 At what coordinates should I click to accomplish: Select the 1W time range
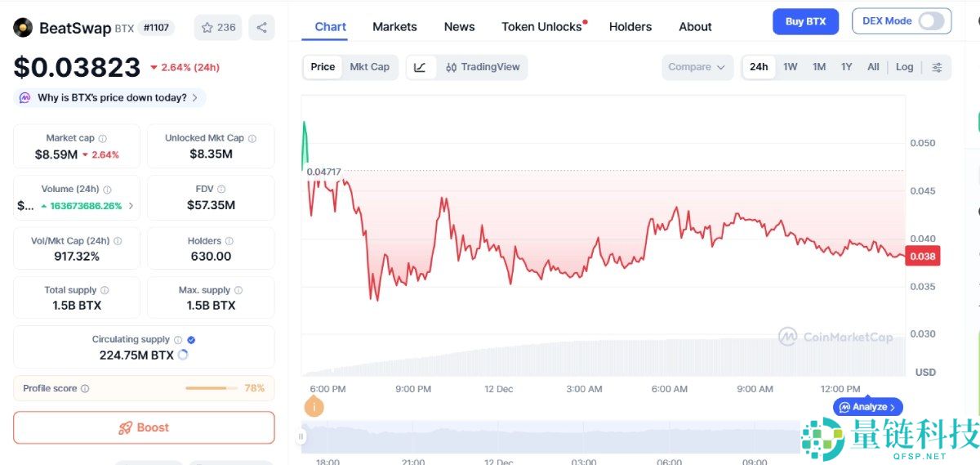point(790,67)
